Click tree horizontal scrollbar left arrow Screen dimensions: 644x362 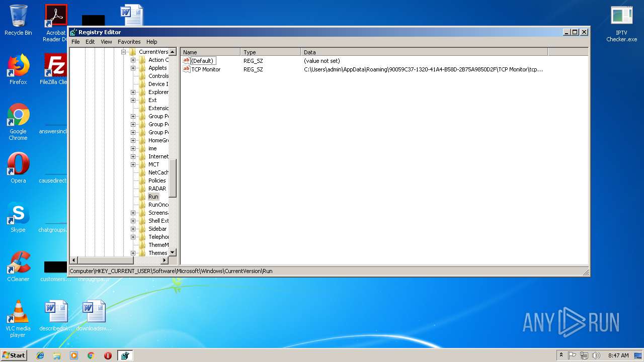pyautogui.click(x=74, y=260)
